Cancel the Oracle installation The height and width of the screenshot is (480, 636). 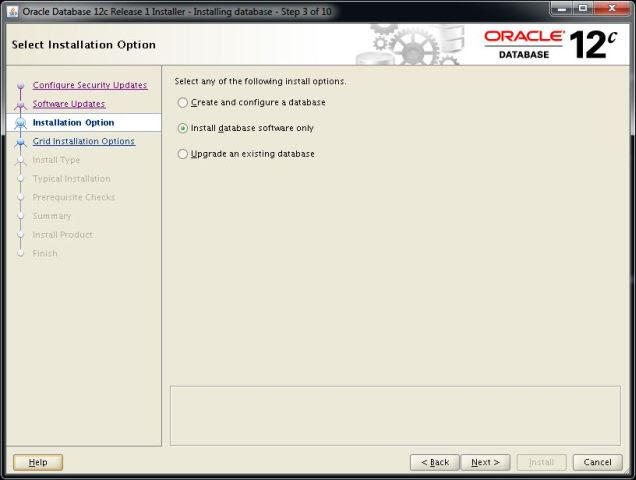tap(597, 462)
